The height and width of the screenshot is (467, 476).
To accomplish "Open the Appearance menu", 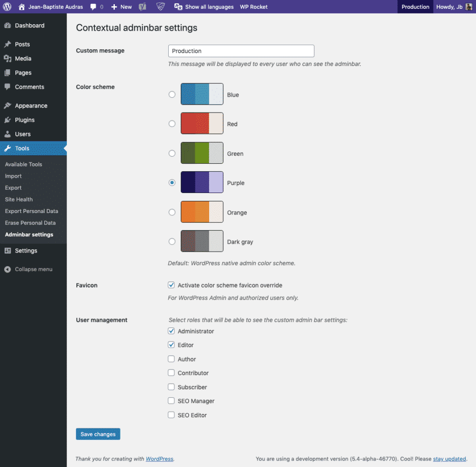I will click(33, 106).
